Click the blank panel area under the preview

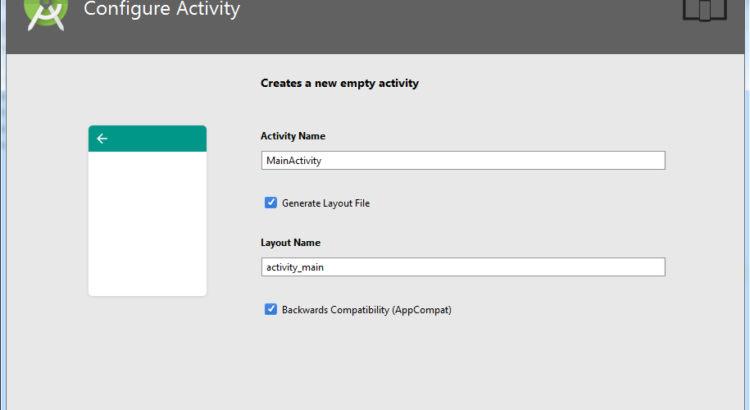(147, 350)
